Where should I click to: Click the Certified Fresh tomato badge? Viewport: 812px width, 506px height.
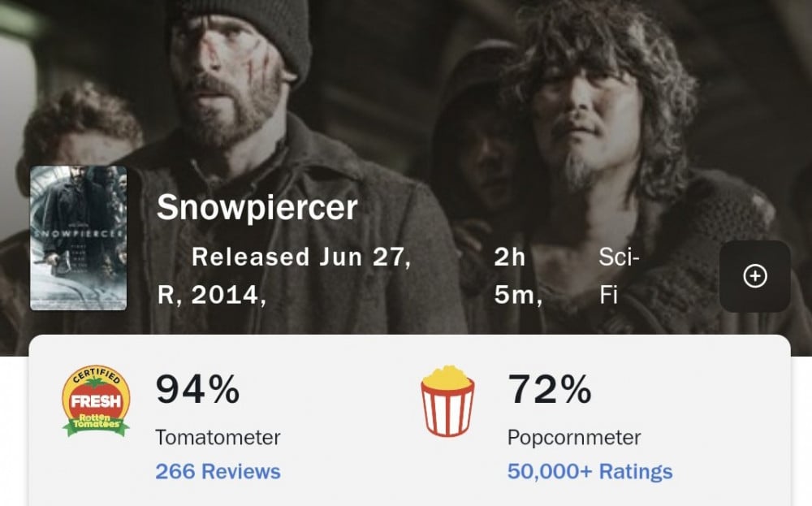click(96, 400)
